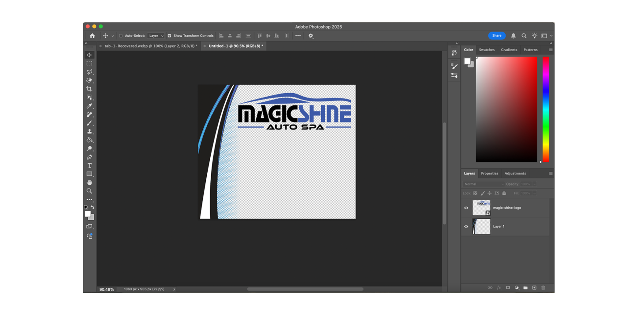Open the tab-1-Recovered.webp document tab

point(150,46)
